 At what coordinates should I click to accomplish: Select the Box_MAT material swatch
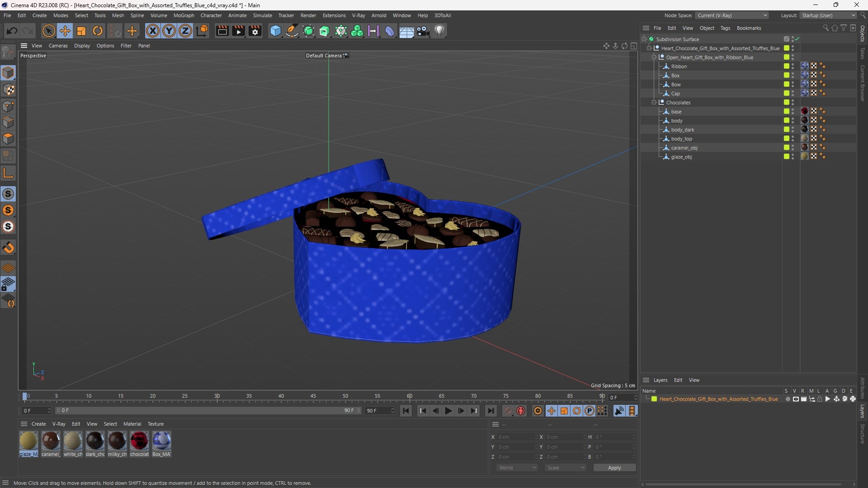tap(161, 444)
